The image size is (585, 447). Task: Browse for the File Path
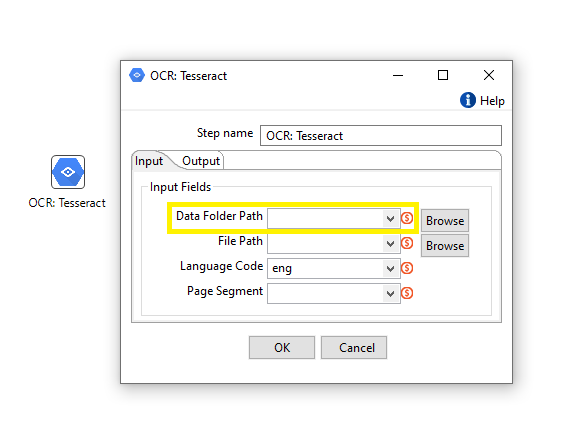[445, 246]
